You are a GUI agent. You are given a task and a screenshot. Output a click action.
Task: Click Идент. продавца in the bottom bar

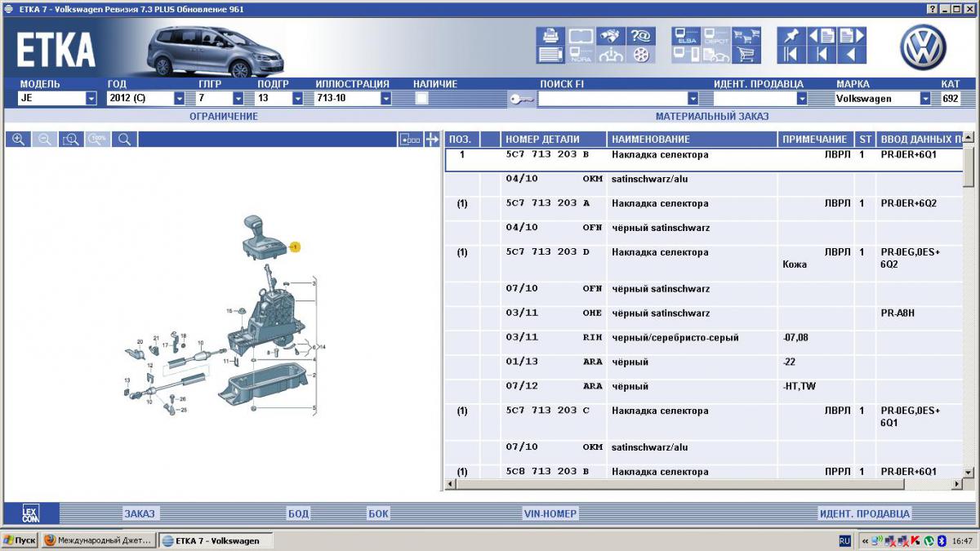click(864, 513)
